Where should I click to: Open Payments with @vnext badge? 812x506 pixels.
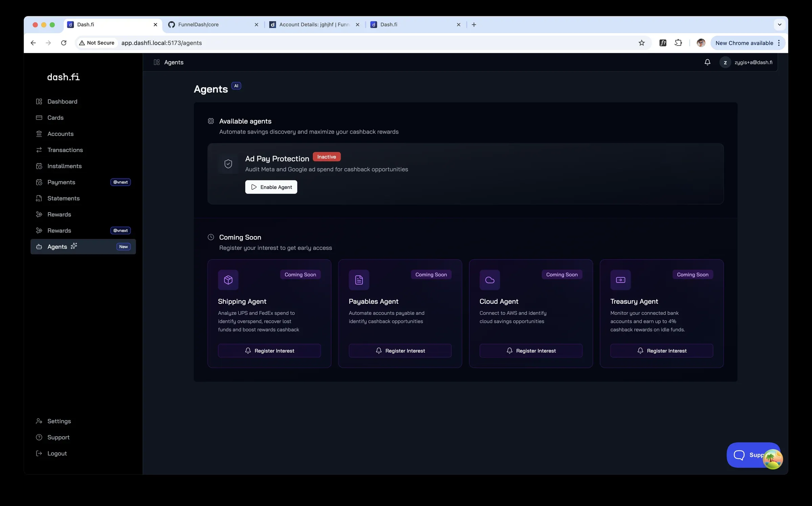click(83, 182)
